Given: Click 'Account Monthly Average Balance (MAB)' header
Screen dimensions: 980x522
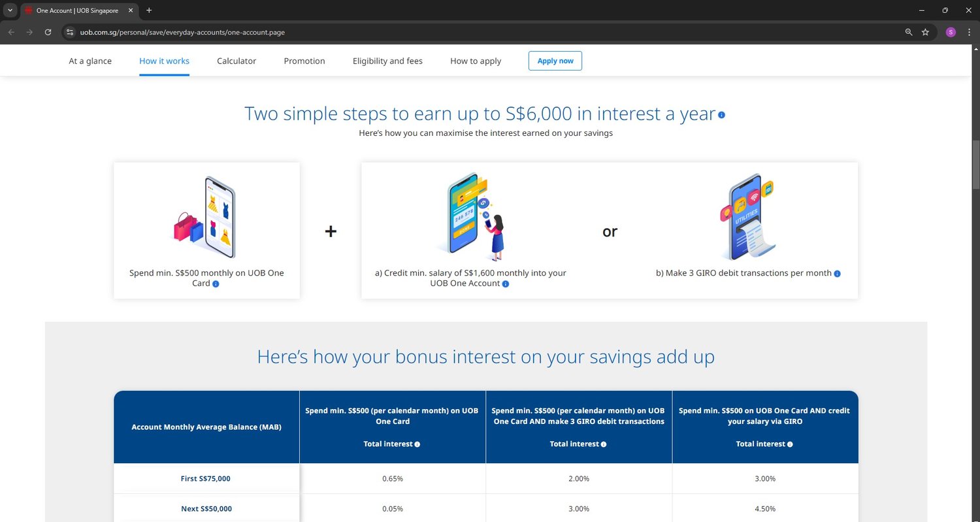Looking at the screenshot, I should coord(206,427).
